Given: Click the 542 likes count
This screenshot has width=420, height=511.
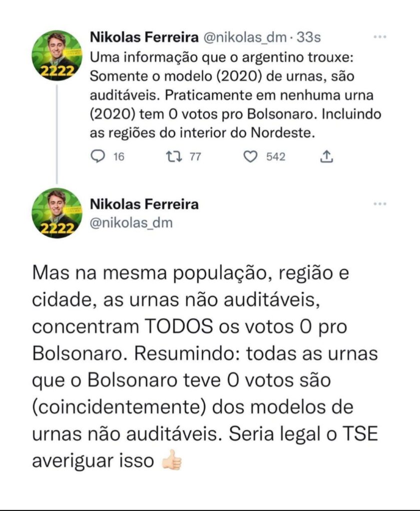Looking at the screenshot, I should coord(276,157).
